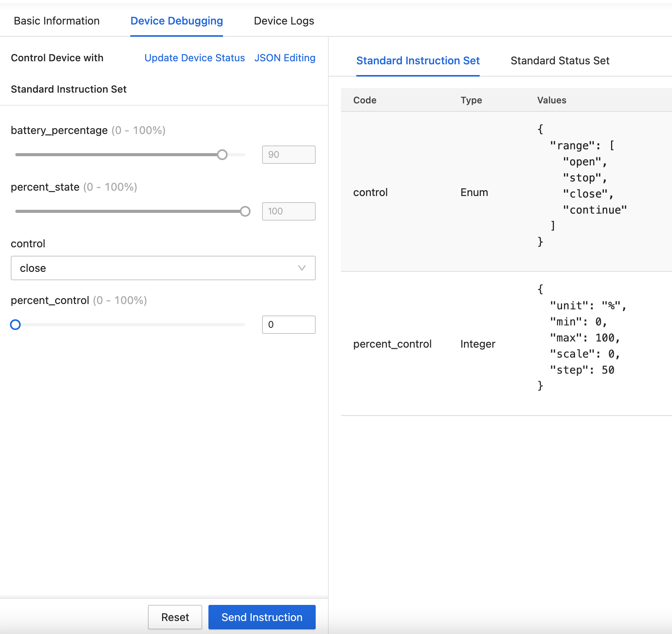The image size is (672, 634).
Task: Click the Enum type cell
Action: pos(474,192)
